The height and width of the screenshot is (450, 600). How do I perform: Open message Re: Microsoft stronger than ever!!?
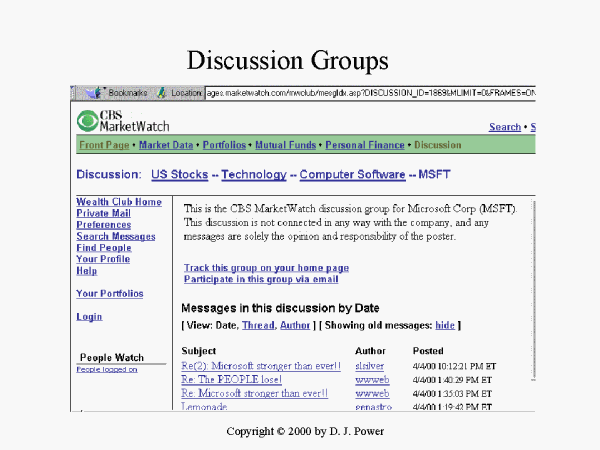point(254,393)
